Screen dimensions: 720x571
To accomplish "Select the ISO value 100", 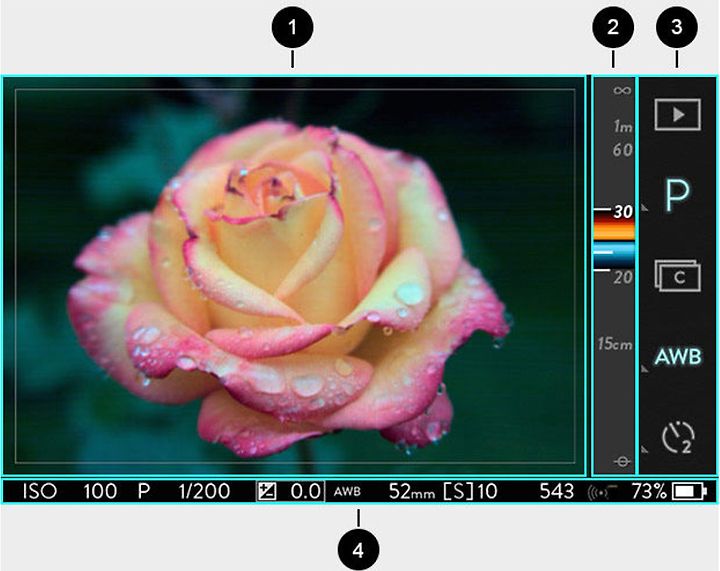I will point(100,492).
